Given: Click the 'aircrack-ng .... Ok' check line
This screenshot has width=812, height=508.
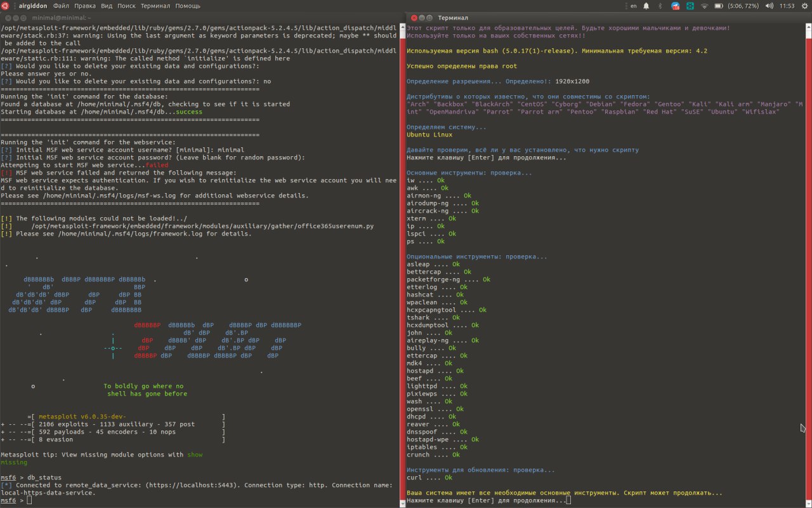Looking at the screenshot, I should [x=443, y=211].
